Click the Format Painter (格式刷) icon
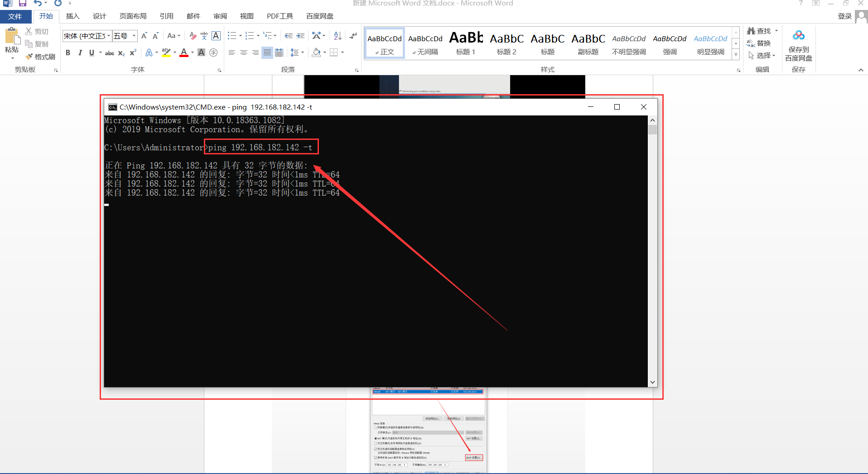Screen dimensions: 868x474 point(29,57)
